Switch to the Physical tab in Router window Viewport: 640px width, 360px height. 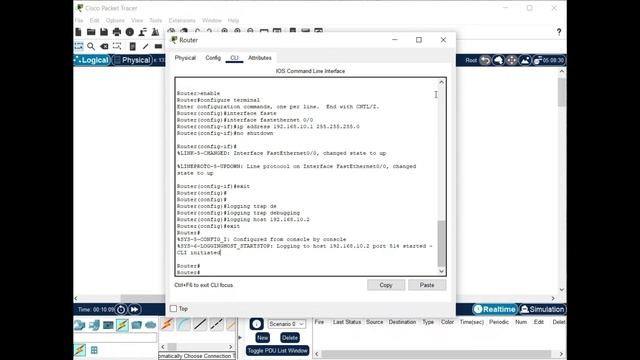[185, 58]
